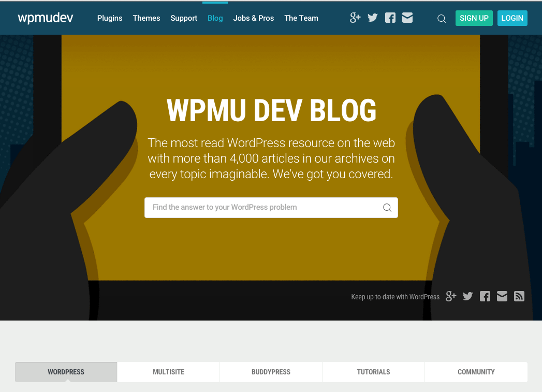Click the Keep up-to-date with WordPress text

pos(395,297)
